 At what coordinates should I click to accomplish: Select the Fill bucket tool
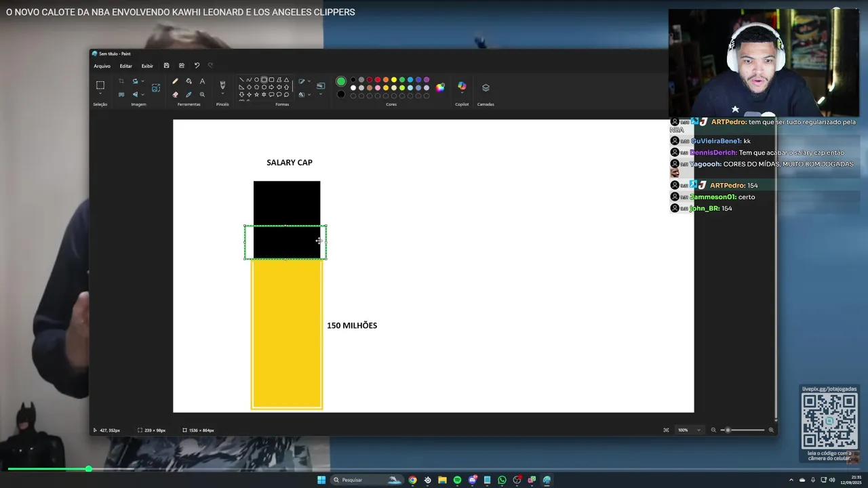point(189,81)
